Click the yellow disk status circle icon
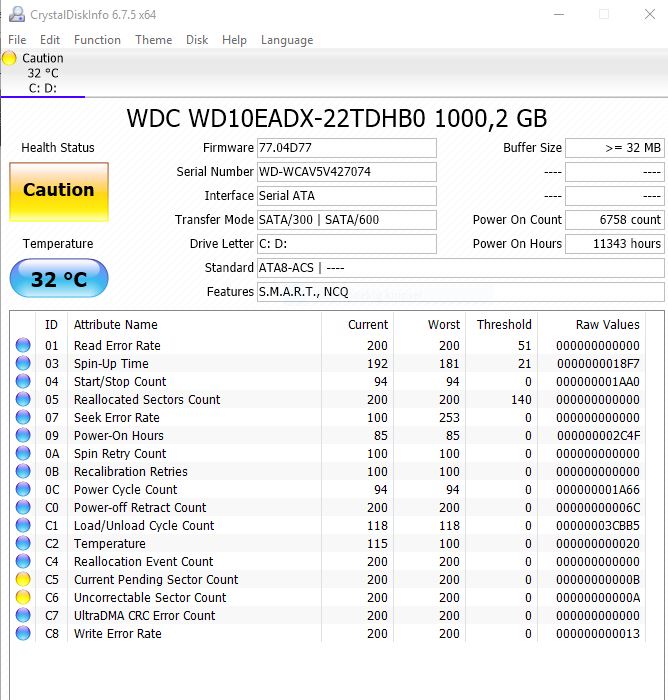668x700 pixels. point(9,58)
